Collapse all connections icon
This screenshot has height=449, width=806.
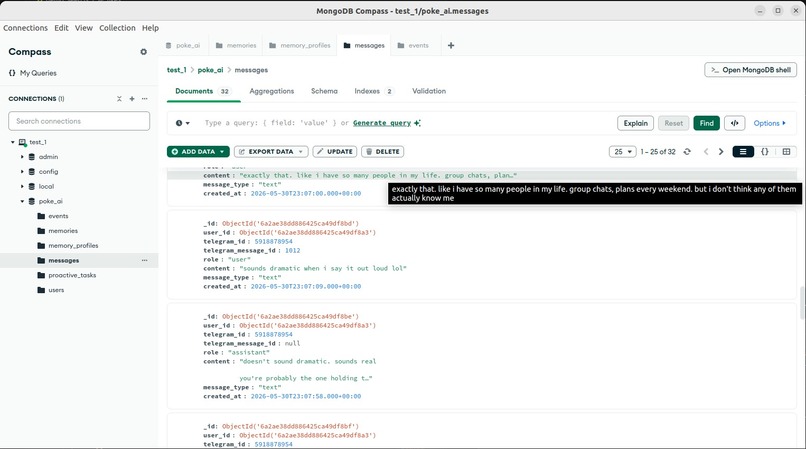(119, 99)
